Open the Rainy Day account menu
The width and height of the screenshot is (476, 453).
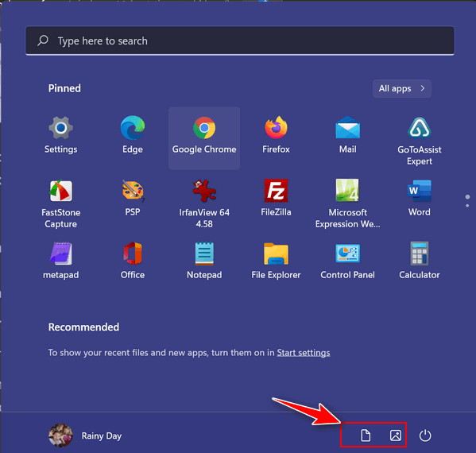pyautogui.click(x=85, y=436)
